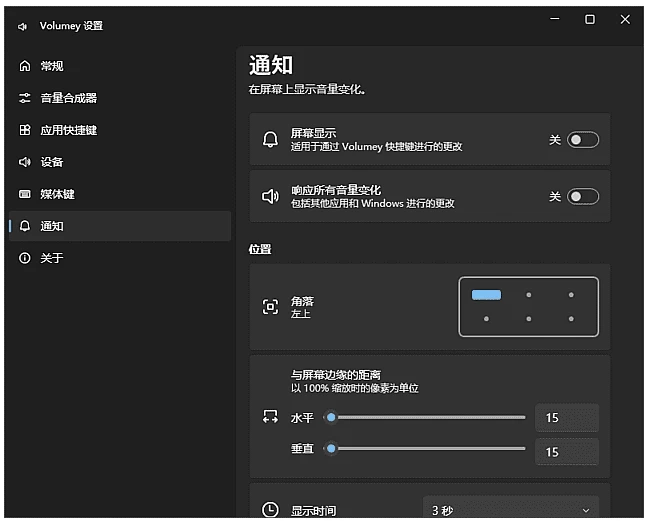Select top-center position in 角落 picker
The image size is (647, 521).
[529, 295]
